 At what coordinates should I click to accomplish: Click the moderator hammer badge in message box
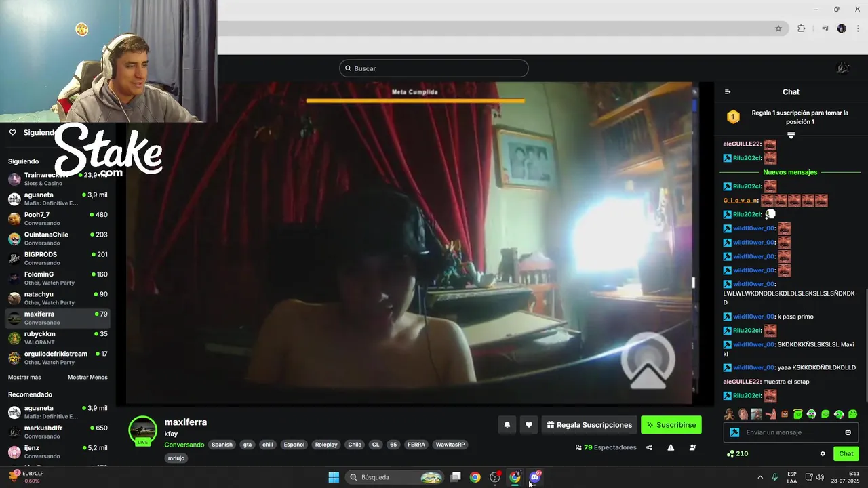(734, 432)
